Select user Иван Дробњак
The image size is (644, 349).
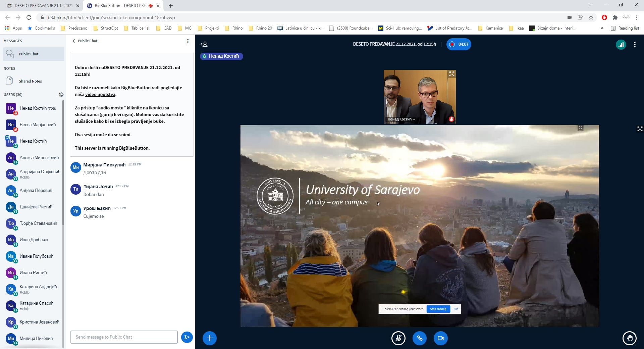tap(33, 240)
